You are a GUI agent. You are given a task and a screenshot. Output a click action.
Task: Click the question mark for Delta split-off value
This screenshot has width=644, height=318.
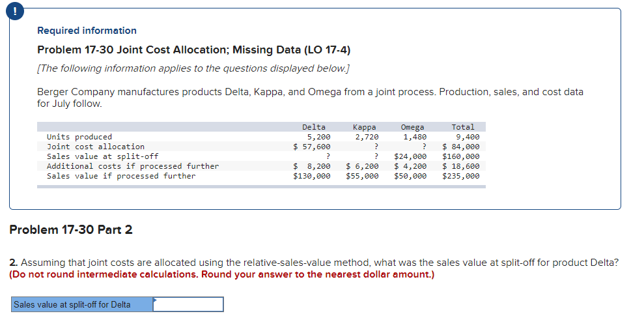(x=328, y=156)
